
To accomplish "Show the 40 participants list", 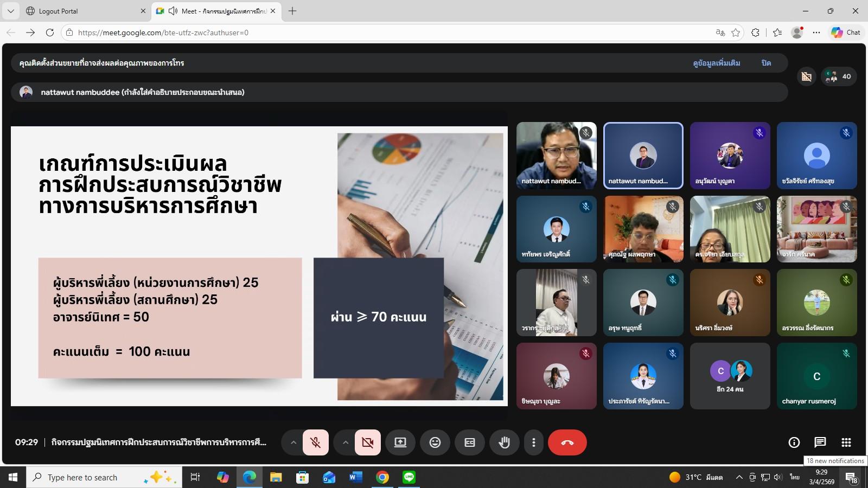I will [x=839, y=76].
